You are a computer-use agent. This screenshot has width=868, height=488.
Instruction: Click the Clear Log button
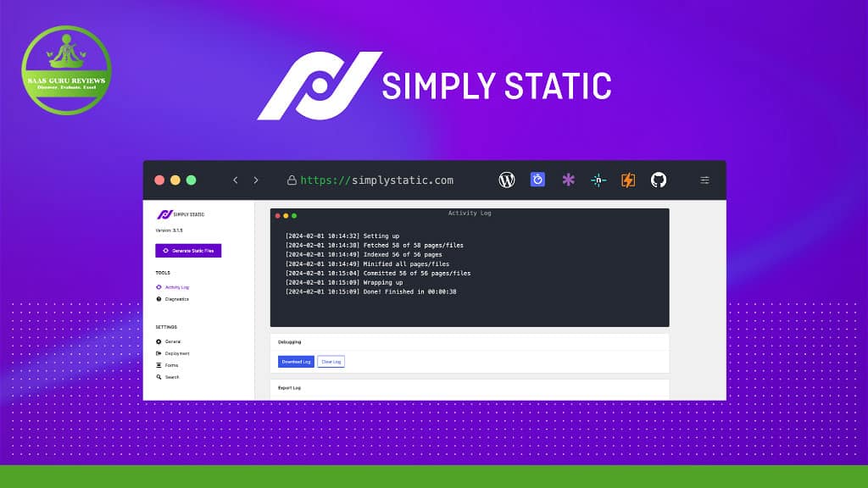tap(331, 362)
